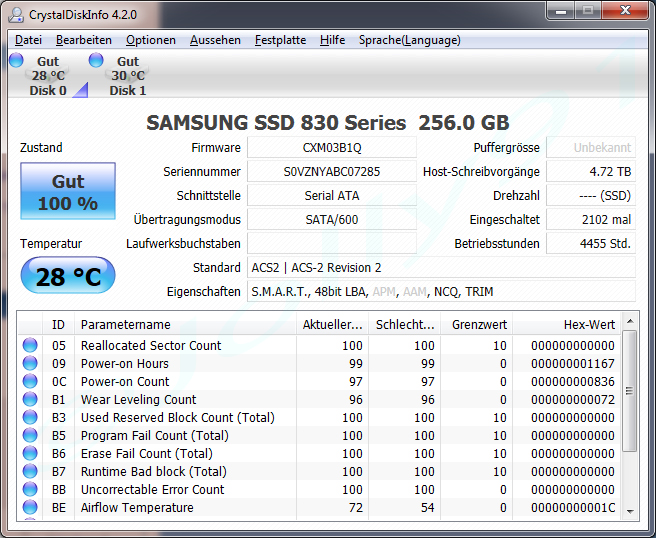The height and width of the screenshot is (538, 656).
Task: Click the Puffergrösse value Unbekannt
Action: [591, 148]
